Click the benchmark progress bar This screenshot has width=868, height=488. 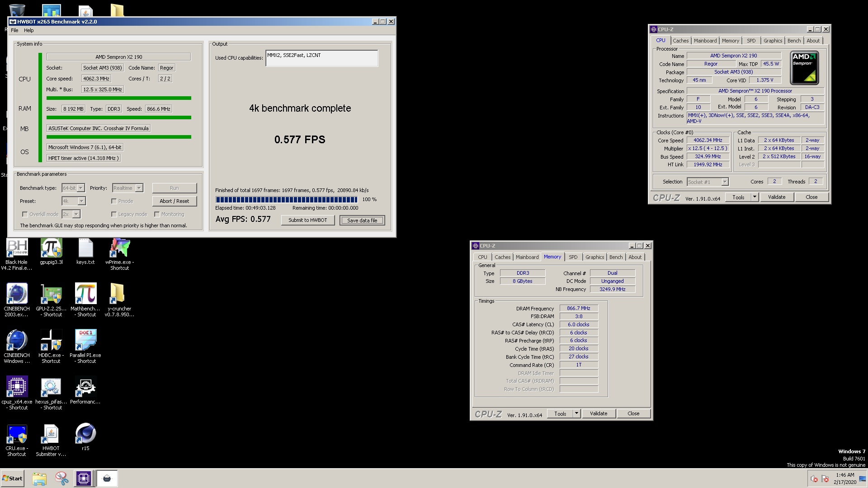287,199
